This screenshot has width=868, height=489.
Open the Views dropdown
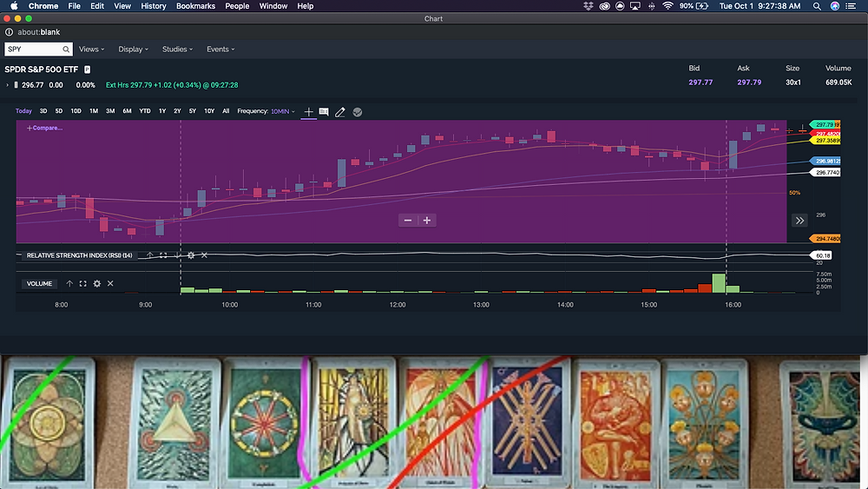(x=91, y=50)
